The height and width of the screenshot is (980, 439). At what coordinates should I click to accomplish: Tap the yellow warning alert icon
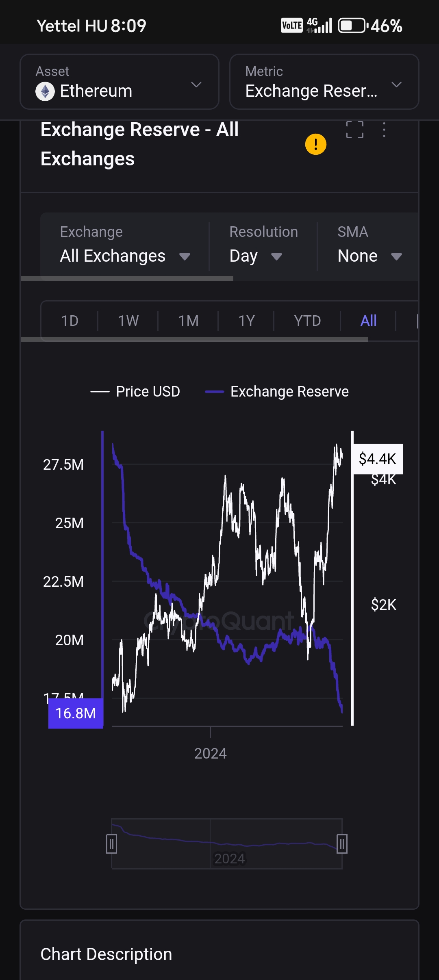pyautogui.click(x=316, y=144)
